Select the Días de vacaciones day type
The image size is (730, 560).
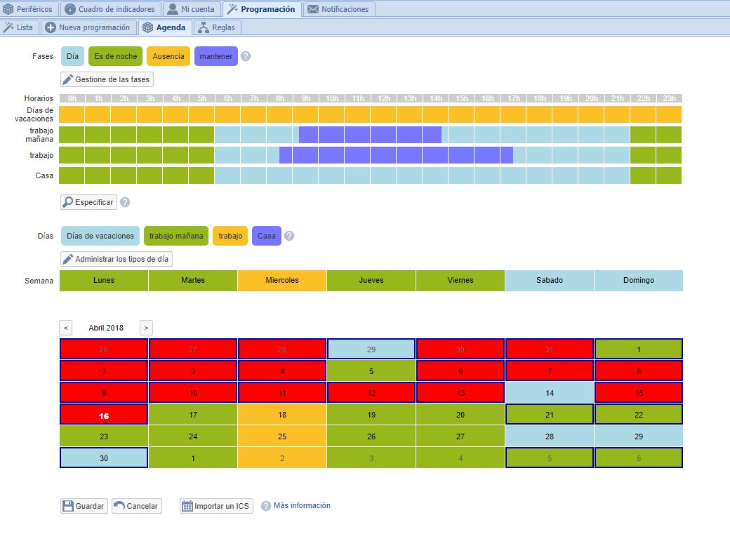[100, 236]
